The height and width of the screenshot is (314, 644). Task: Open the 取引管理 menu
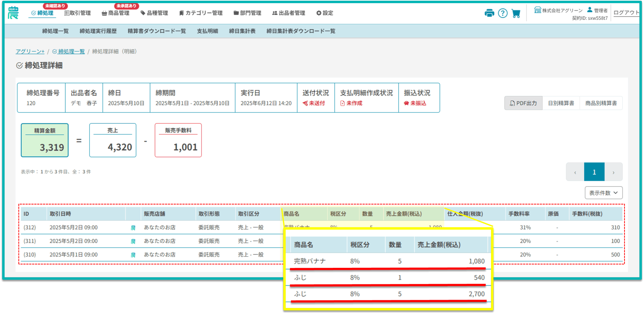77,13
